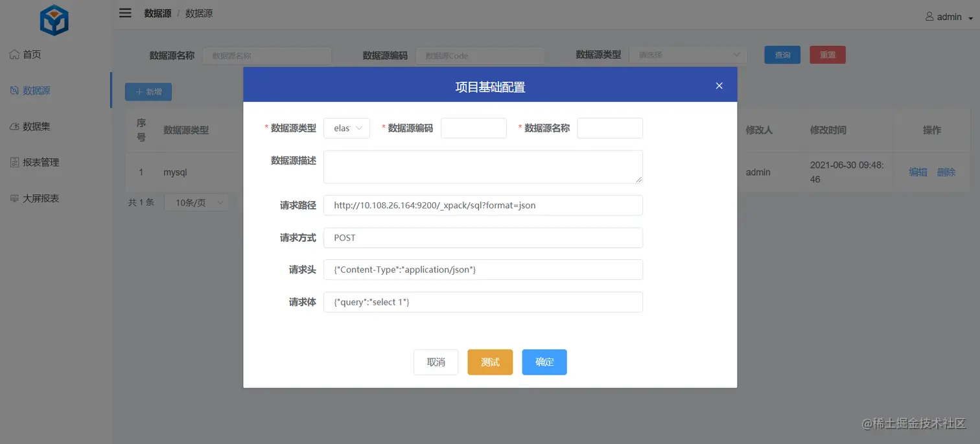Expand the admin account dropdown arrow
980x444 pixels.
coord(970,18)
